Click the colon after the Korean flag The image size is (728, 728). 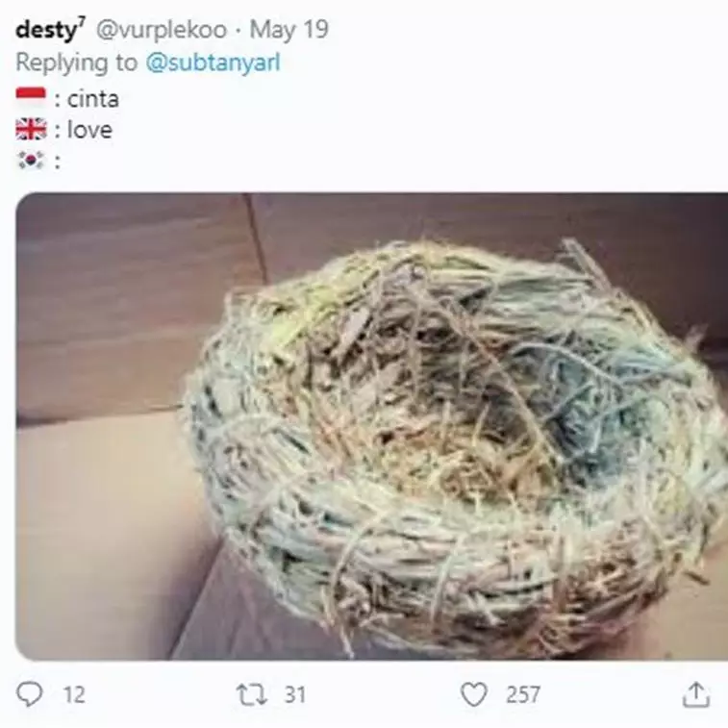pos(58,162)
